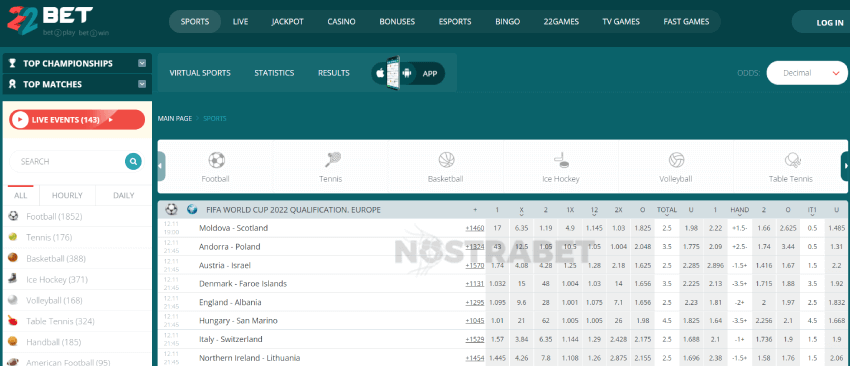Screen dimensions: 850x366
Task: Open +1131 markets for Denmark - Faroe Islands
Action: 475,284
